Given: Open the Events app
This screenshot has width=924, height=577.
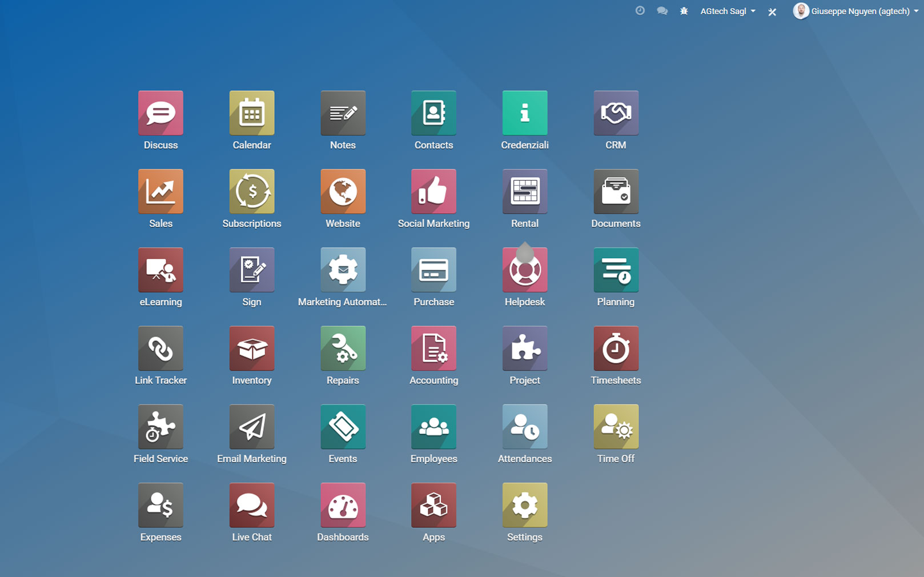Looking at the screenshot, I should [x=343, y=427].
